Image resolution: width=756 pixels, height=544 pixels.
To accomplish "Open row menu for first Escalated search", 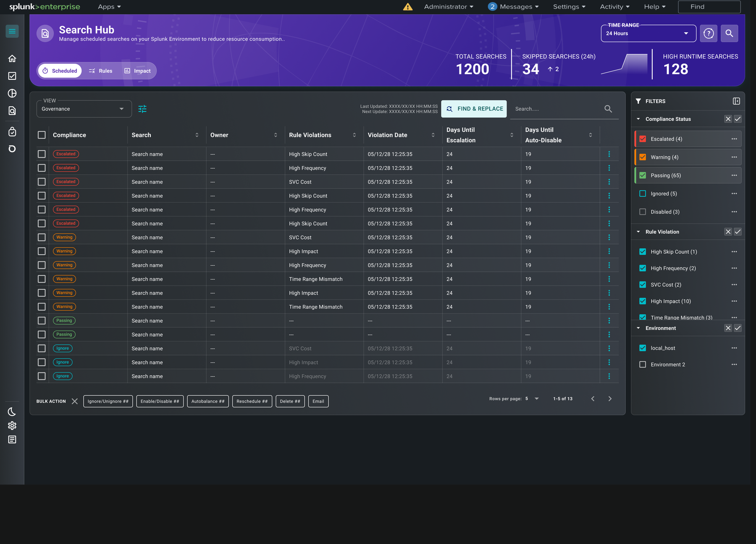I will 609,154.
